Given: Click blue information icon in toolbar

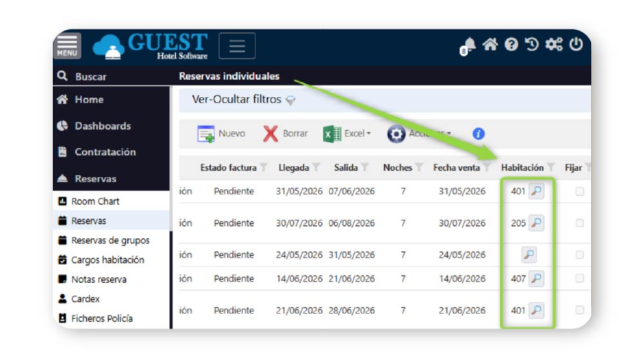Looking at the screenshot, I should point(478,134).
